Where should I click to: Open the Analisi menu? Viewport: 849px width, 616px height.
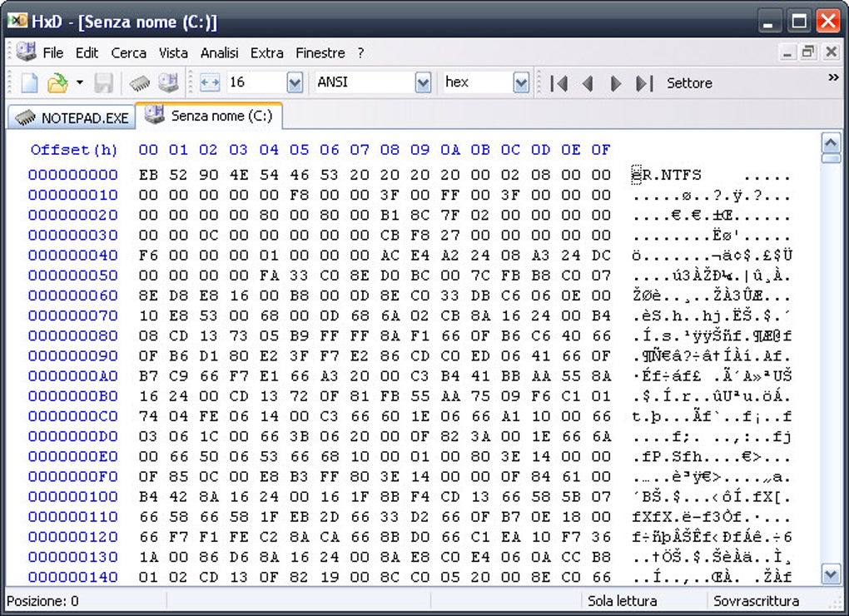tap(219, 53)
